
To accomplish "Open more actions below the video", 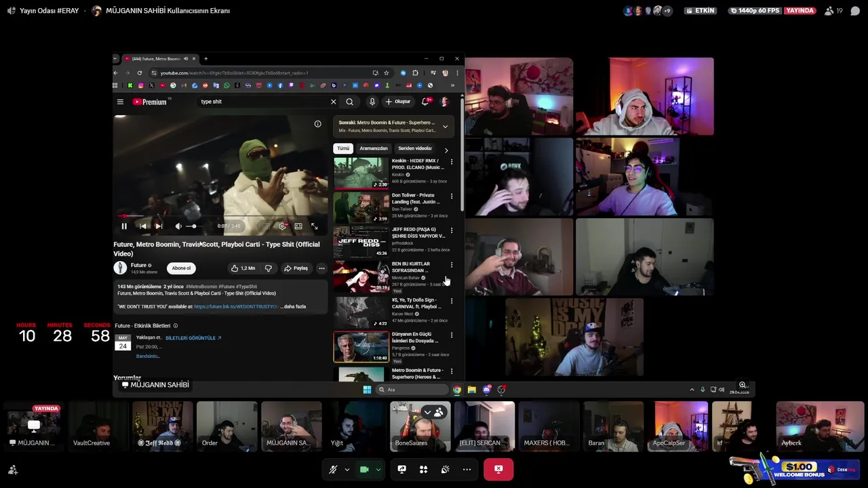I will click(x=321, y=268).
